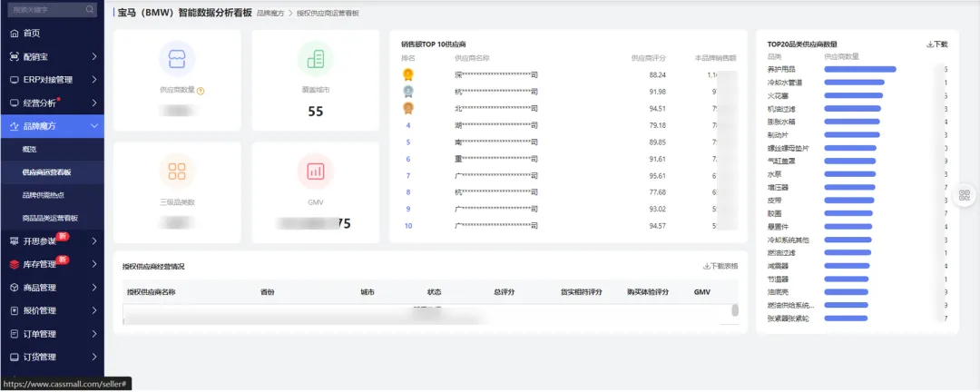Click the 总评分 column header
Image resolution: width=980 pixels, height=392 pixels.
504,292
